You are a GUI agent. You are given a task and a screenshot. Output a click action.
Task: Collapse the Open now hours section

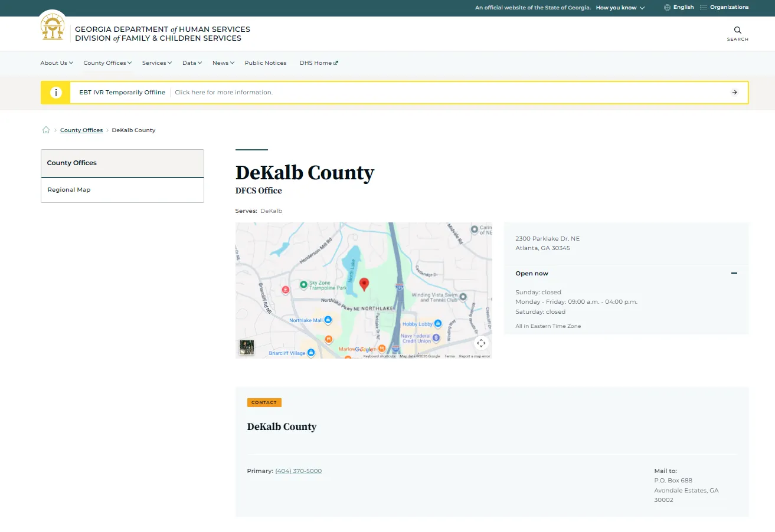click(734, 274)
